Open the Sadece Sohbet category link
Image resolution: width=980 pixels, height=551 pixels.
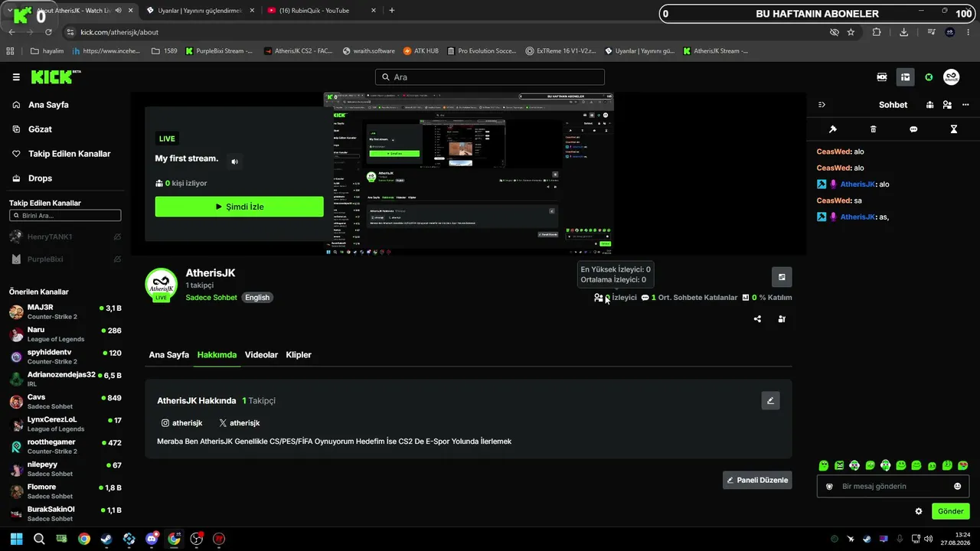pos(211,298)
